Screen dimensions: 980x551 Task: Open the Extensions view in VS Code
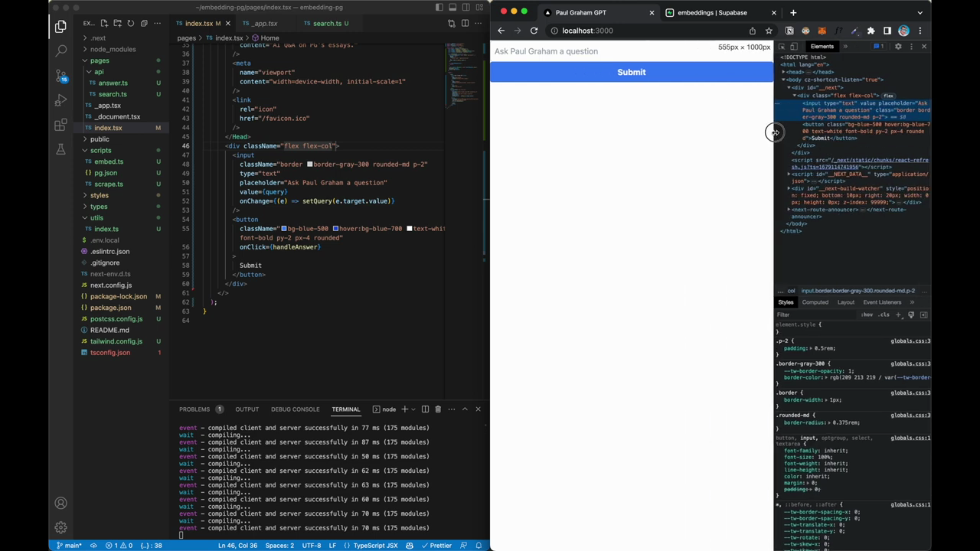(60, 126)
